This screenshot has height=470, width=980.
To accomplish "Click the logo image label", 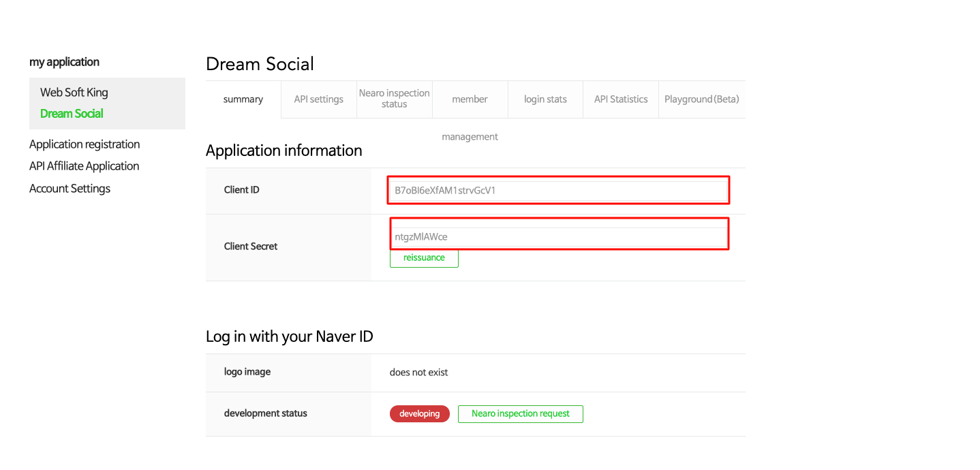I will click(247, 372).
